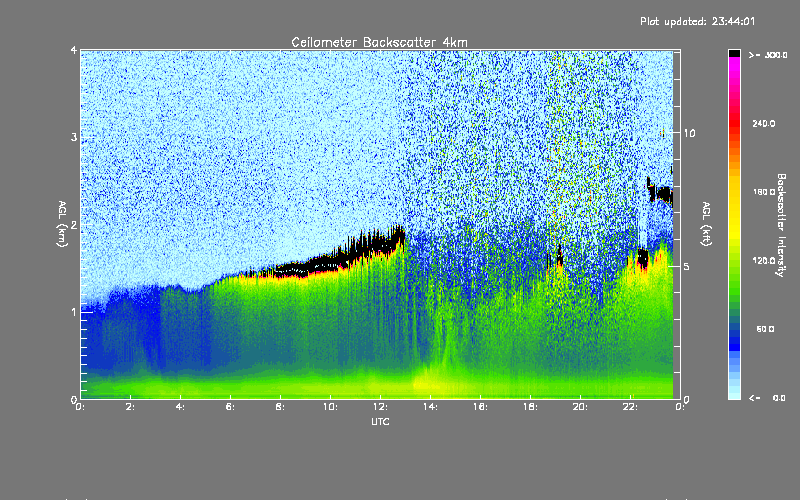
Task: Select the '8:' UTC hour label
Action: (x=281, y=407)
